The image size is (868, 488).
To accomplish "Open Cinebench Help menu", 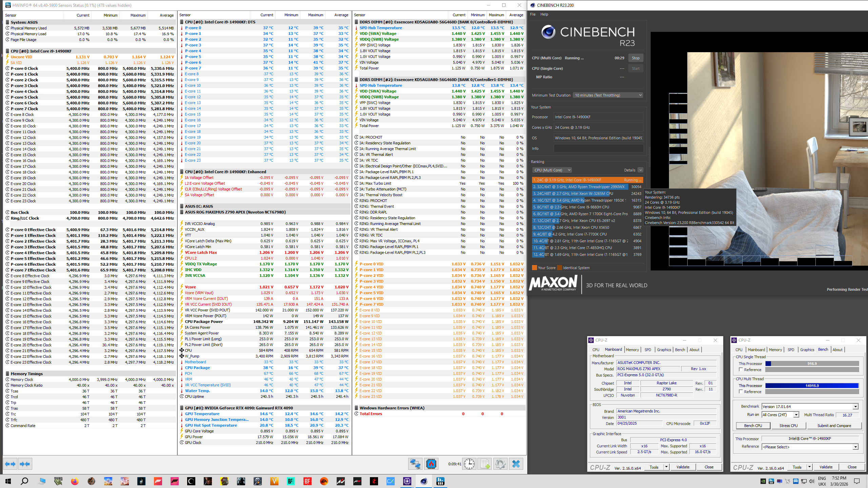I will [x=544, y=14].
